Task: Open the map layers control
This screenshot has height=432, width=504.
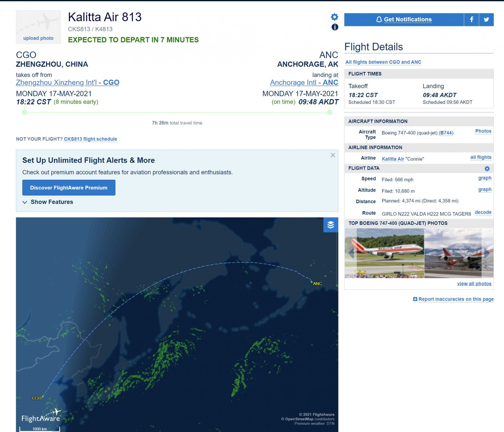Action: click(x=331, y=225)
